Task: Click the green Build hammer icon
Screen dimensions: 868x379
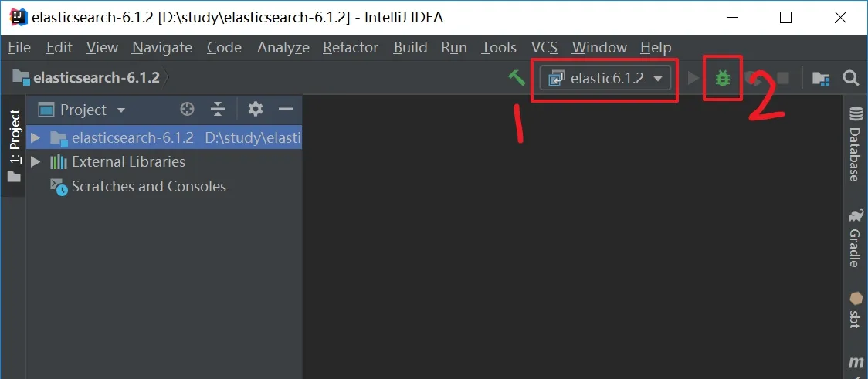Action: click(517, 78)
